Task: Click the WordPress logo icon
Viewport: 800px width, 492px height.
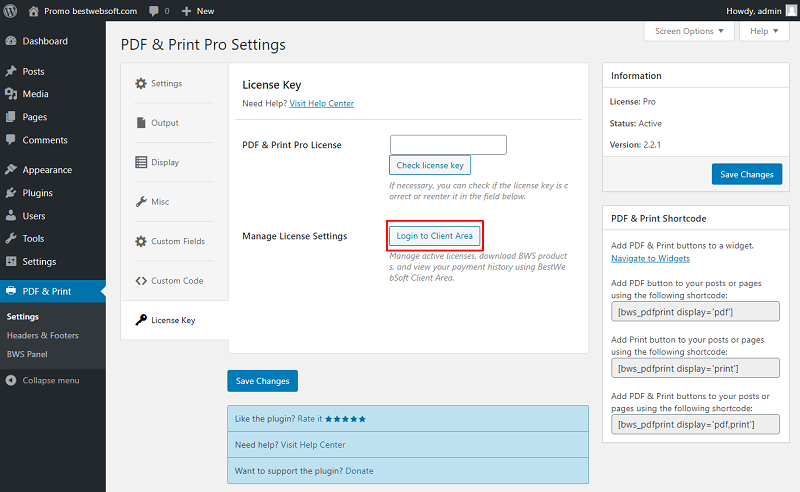Action: point(10,11)
